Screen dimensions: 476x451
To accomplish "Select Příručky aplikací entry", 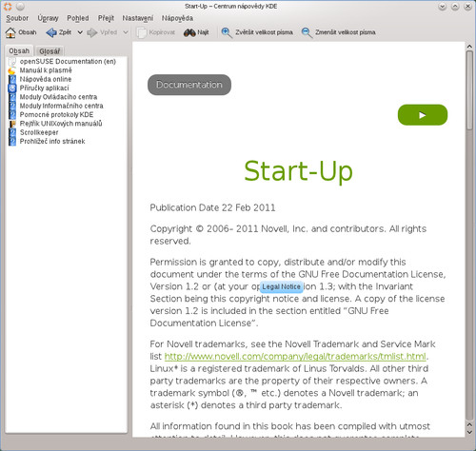I will tap(44, 88).
